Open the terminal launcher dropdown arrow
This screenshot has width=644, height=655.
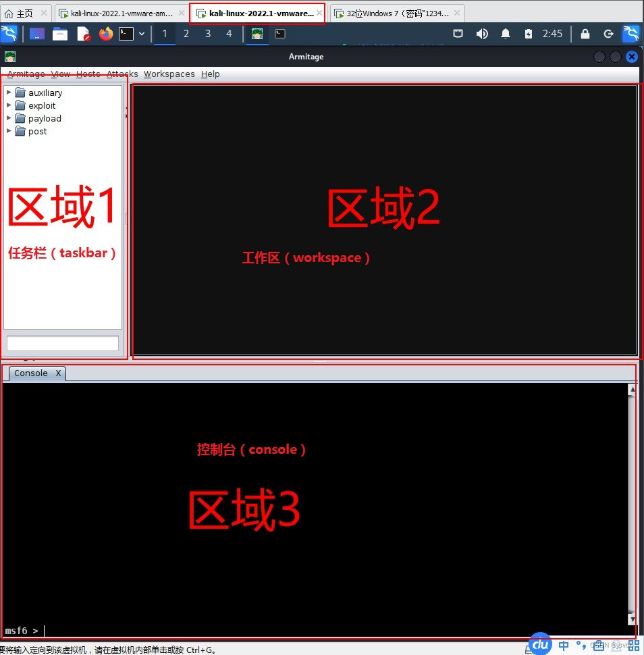coord(142,34)
